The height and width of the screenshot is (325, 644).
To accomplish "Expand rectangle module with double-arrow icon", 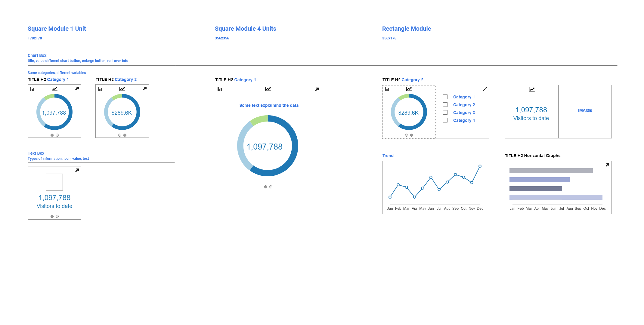I will coord(485,89).
